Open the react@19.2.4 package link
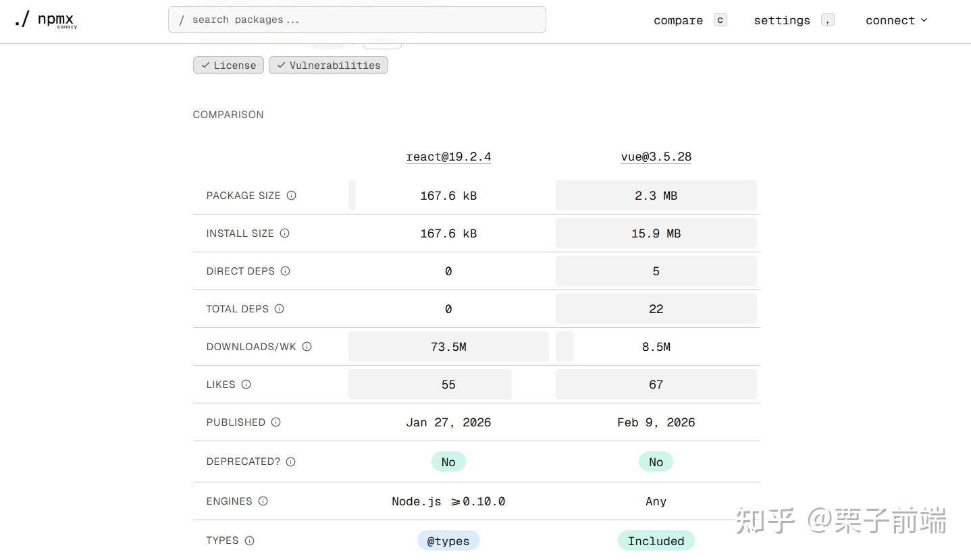This screenshot has width=971, height=560. pos(448,157)
